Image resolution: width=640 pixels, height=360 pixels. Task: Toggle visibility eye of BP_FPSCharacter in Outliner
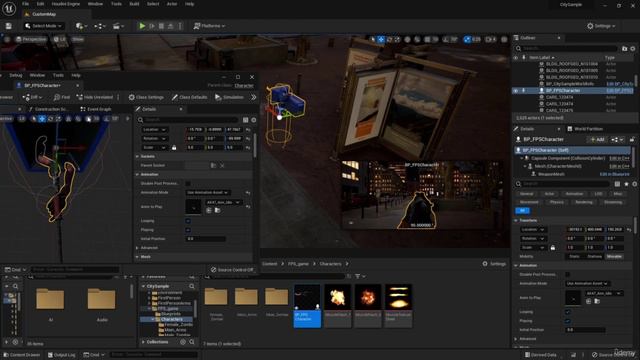[x=516, y=91]
